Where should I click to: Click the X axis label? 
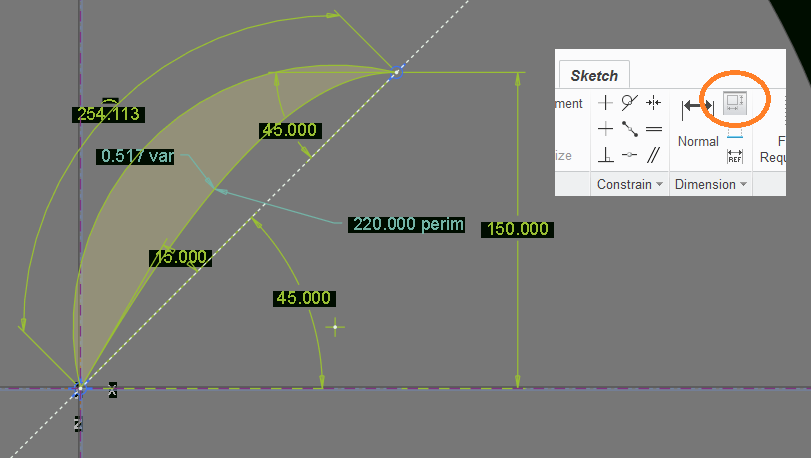pyautogui.click(x=112, y=390)
